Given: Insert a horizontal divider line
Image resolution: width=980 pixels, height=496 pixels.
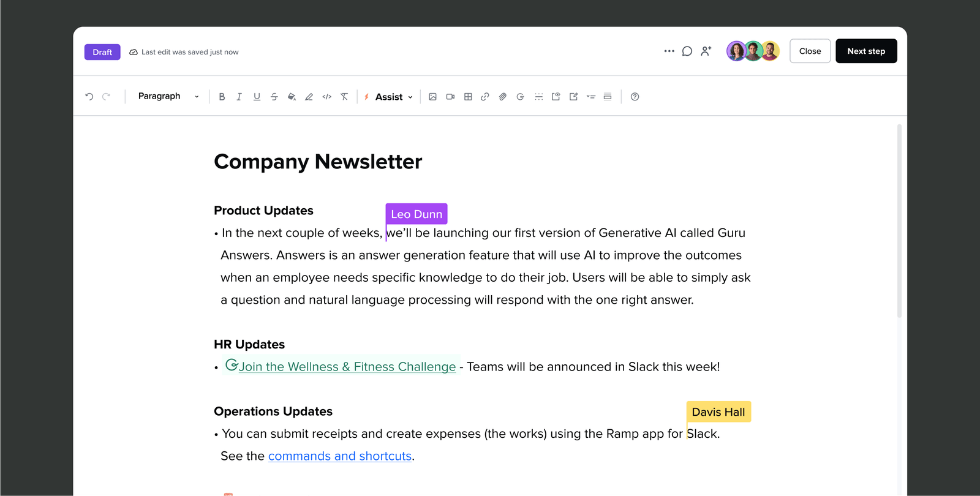Looking at the screenshot, I should point(538,97).
